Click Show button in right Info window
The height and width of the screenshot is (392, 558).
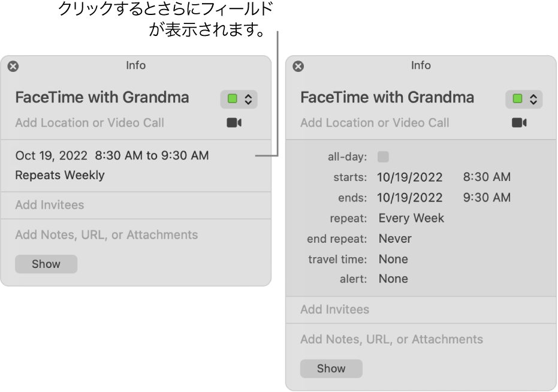tap(331, 369)
